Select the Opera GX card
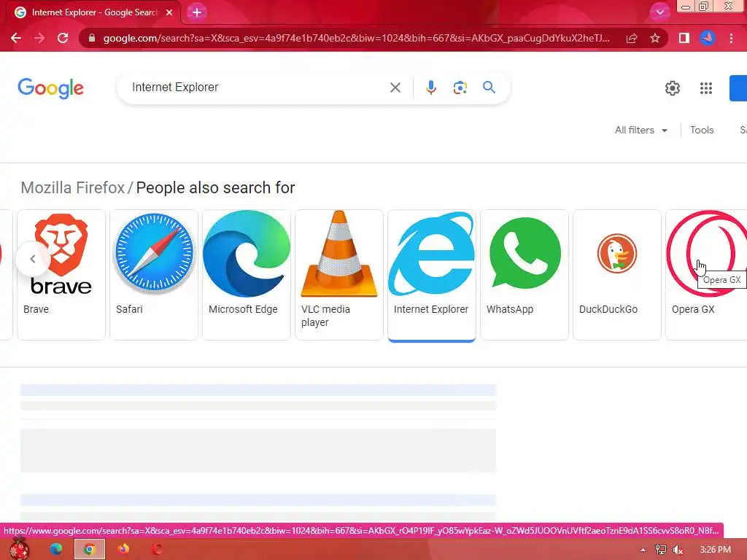747x560 pixels. pyautogui.click(x=706, y=275)
